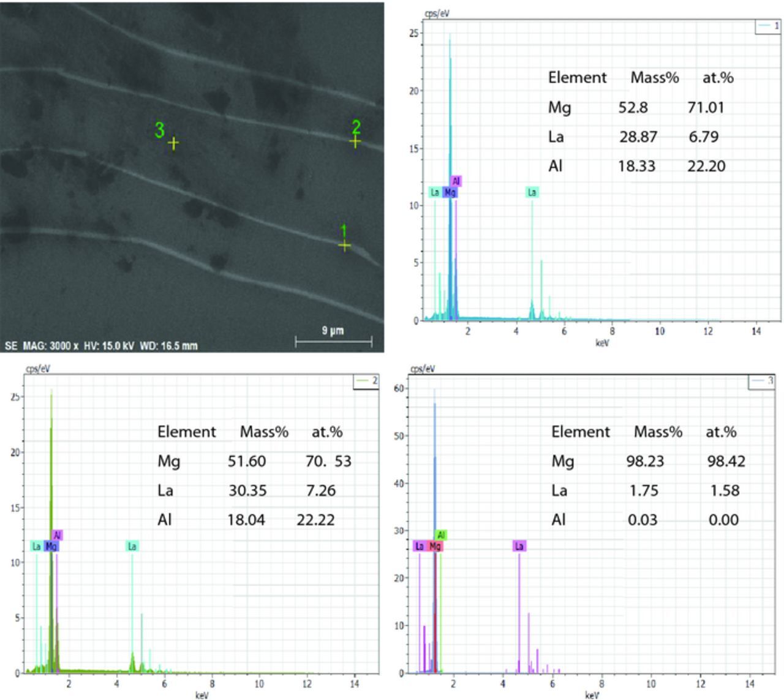
Task: Click the Mg at.% value 98.42
Action: coord(726,461)
